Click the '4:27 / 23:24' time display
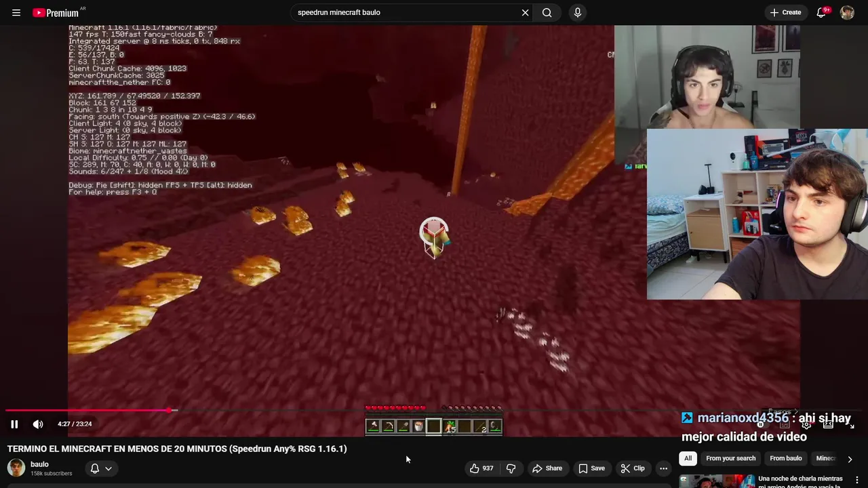 [x=75, y=424]
